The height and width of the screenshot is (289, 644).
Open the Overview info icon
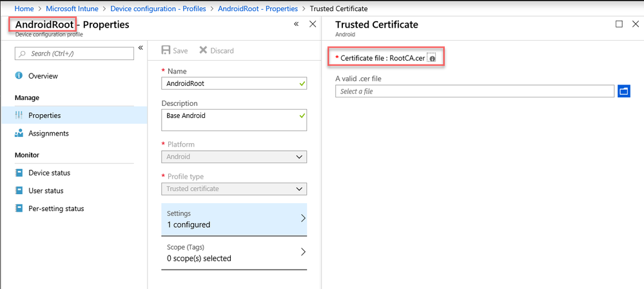[x=19, y=75]
